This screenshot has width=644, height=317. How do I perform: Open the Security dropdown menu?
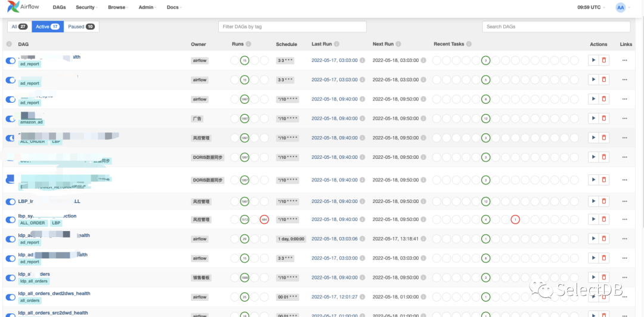(87, 7)
